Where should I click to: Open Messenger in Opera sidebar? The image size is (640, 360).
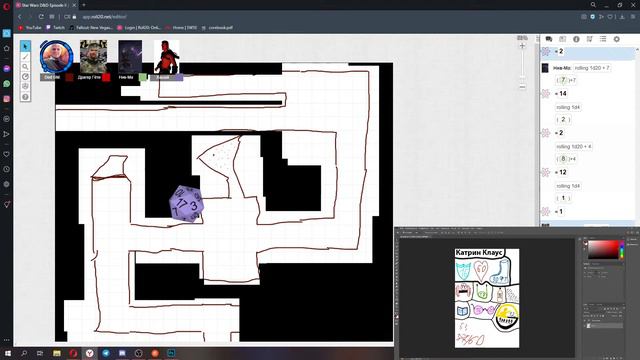(7, 69)
